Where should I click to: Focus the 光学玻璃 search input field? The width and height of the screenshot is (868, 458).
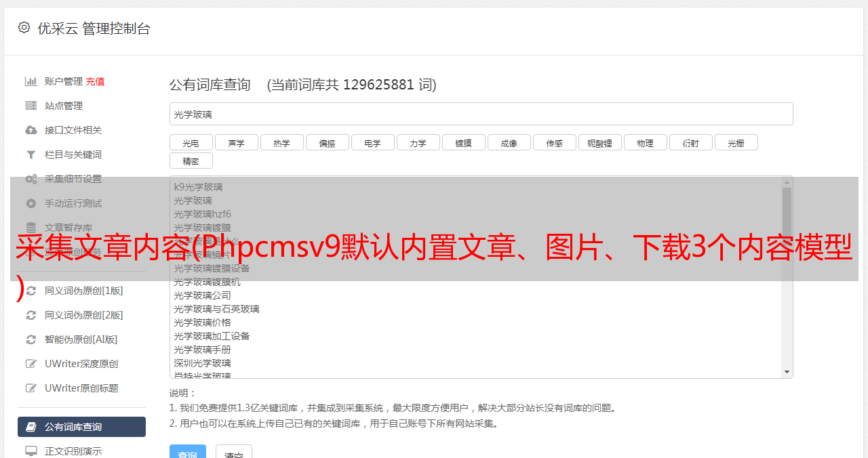481,114
